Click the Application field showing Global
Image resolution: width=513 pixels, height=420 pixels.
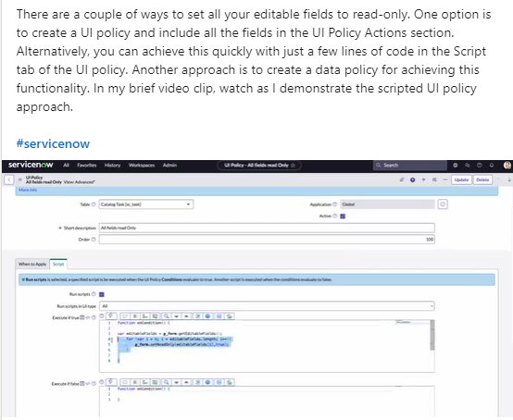387,204
